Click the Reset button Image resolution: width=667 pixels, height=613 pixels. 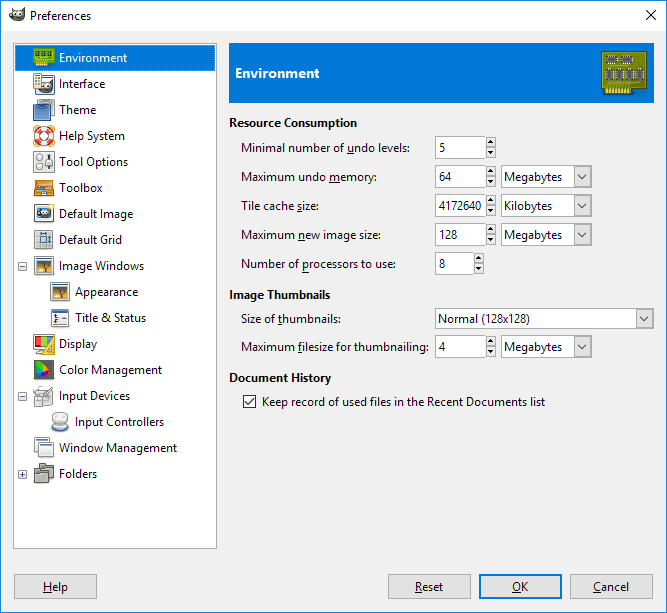(x=429, y=587)
